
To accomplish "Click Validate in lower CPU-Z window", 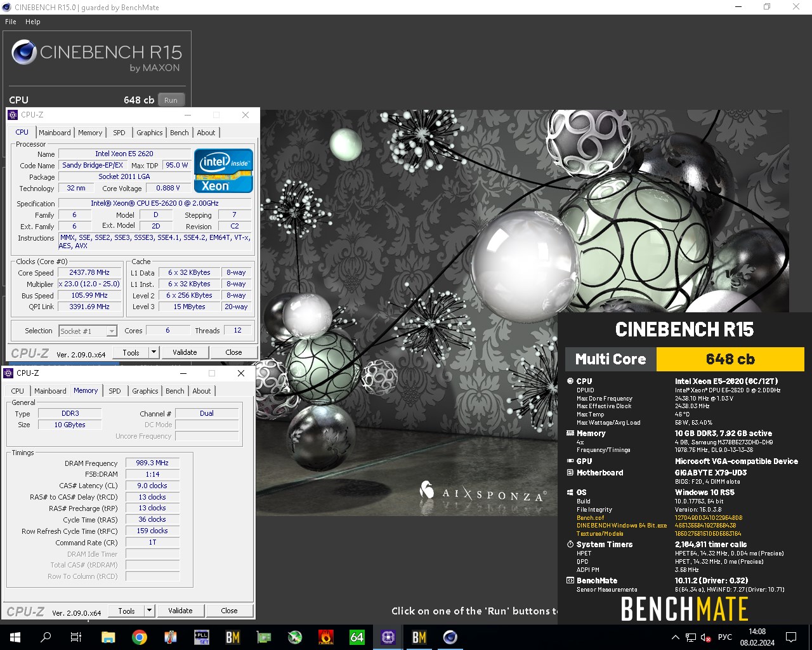I will click(180, 611).
